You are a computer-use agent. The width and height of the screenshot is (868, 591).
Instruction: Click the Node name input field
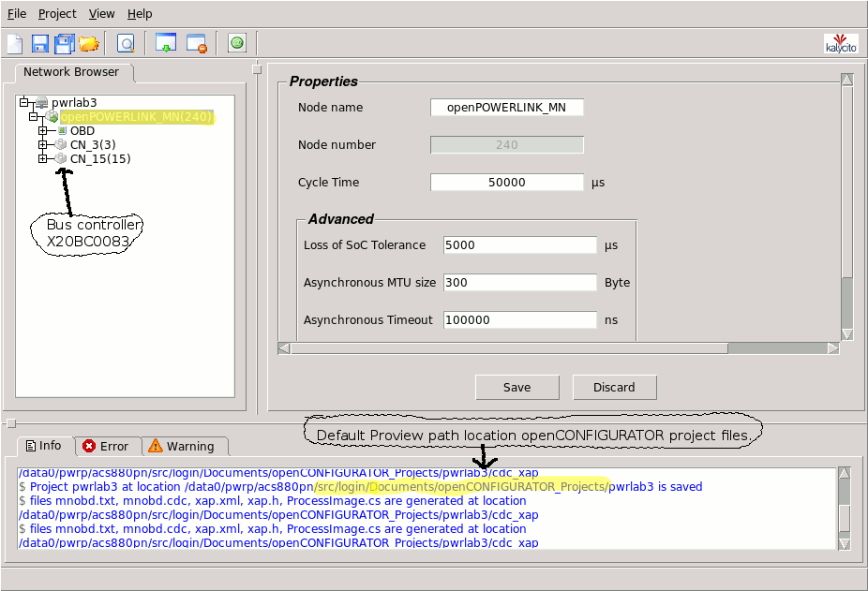click(506, 108)
